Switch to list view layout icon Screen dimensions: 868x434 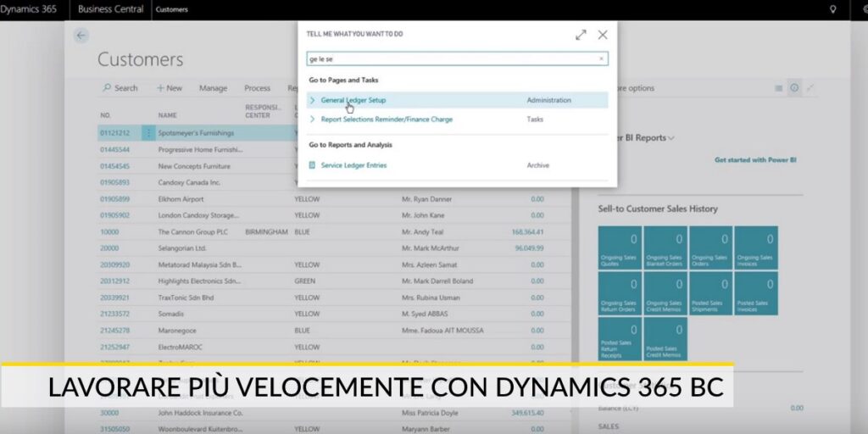coord(778,88)
